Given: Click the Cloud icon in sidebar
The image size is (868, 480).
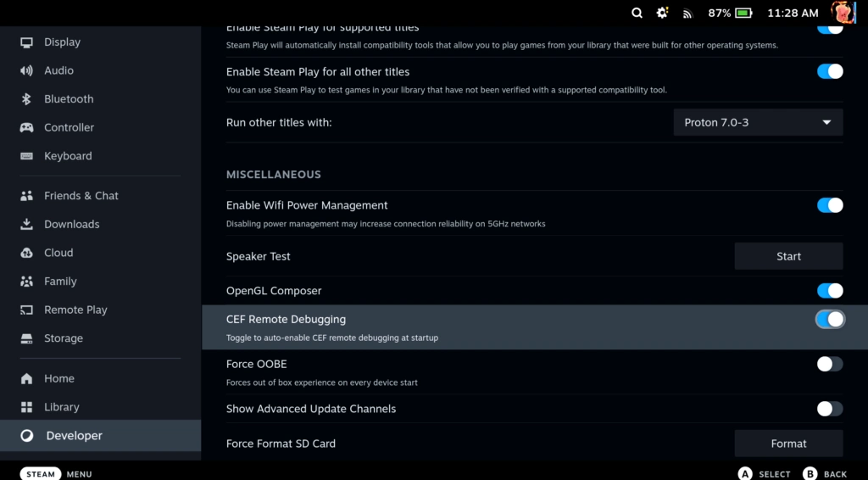Looking at the screenshot, I should point(26,253).
